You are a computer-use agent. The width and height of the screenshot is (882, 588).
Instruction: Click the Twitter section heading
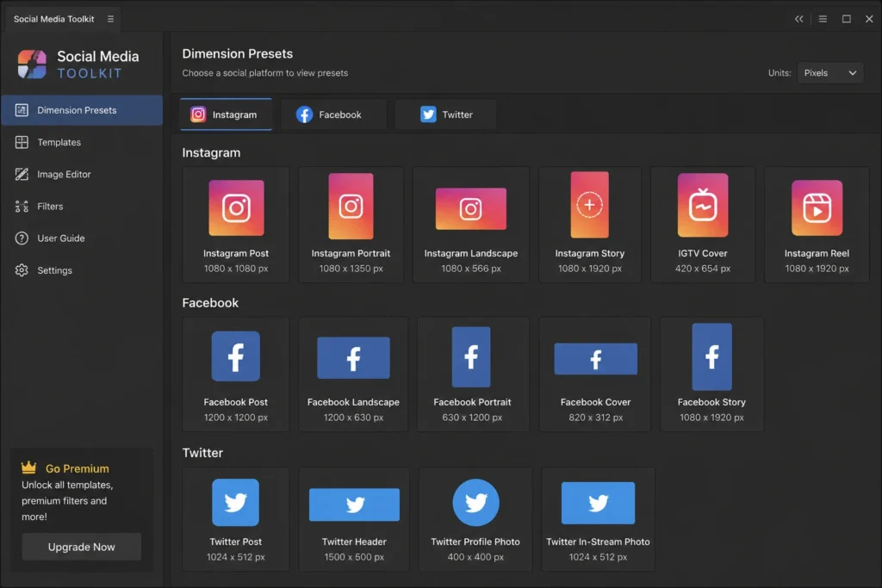click(202, 453)
